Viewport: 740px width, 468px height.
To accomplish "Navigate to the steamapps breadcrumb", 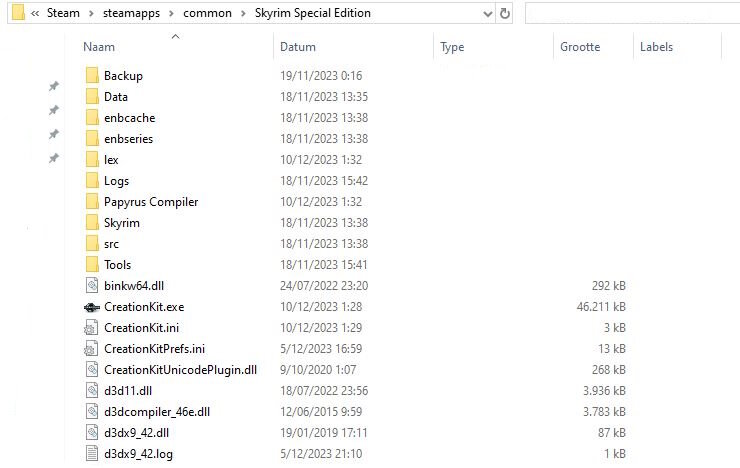I will pyautogui.click(x=131, y=13).
